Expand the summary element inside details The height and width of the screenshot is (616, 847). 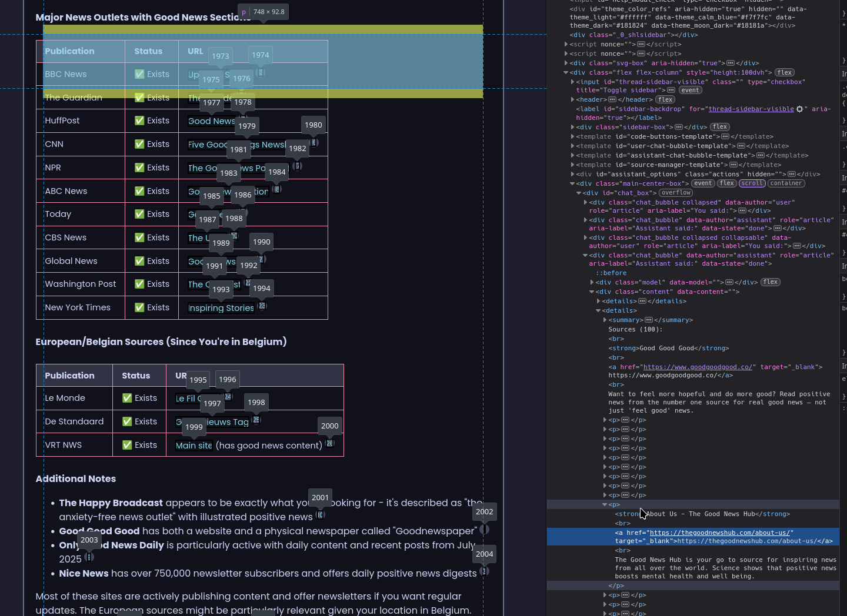pyautogui.click(x=604, y=320)
